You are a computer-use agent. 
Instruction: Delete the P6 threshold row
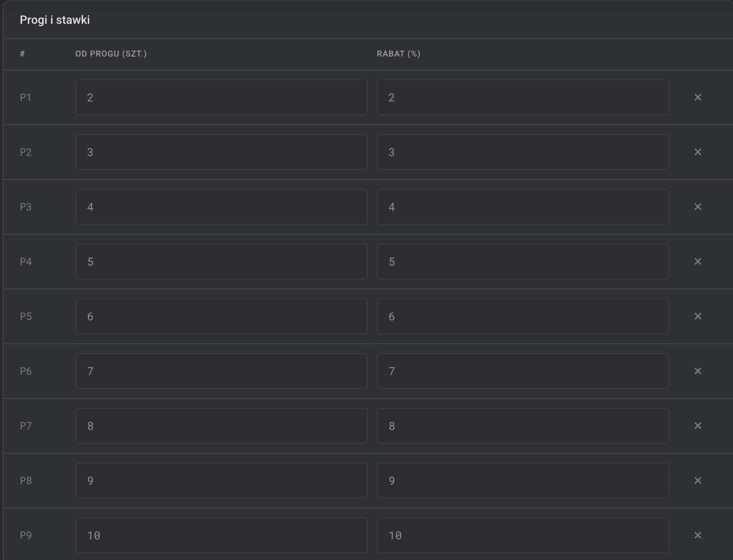pos(698,371)
